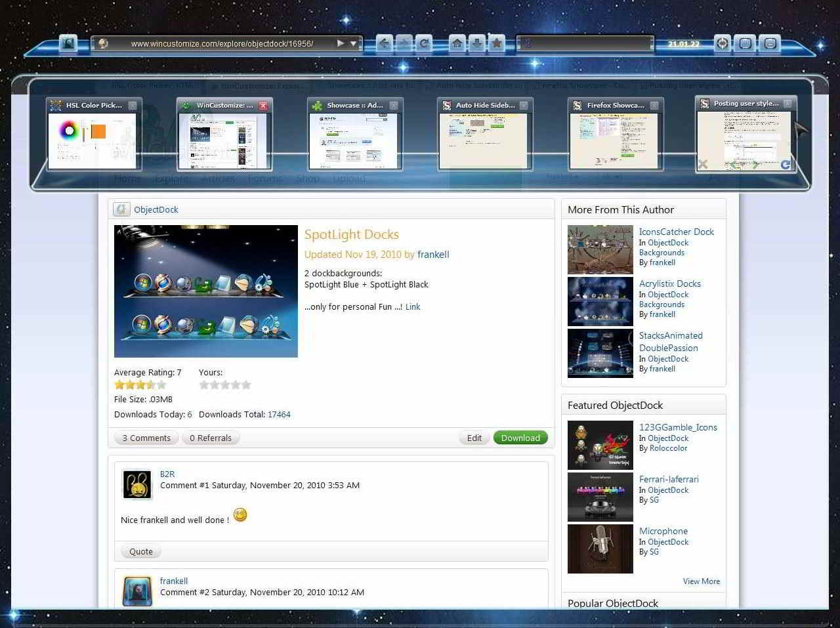Reload the page with the refresh icon
Viewport: 840px width, 628px height.
coord(425,43)
